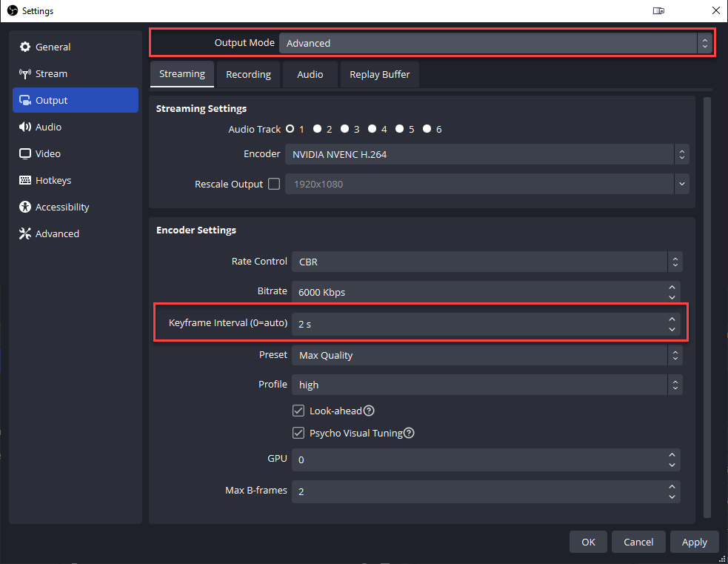
Task: Select audio track 5 radio button
Action: pos(399,129)
